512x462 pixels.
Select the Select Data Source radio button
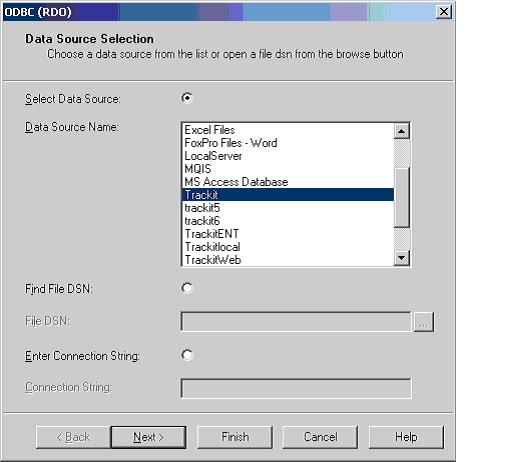(187, 98)
